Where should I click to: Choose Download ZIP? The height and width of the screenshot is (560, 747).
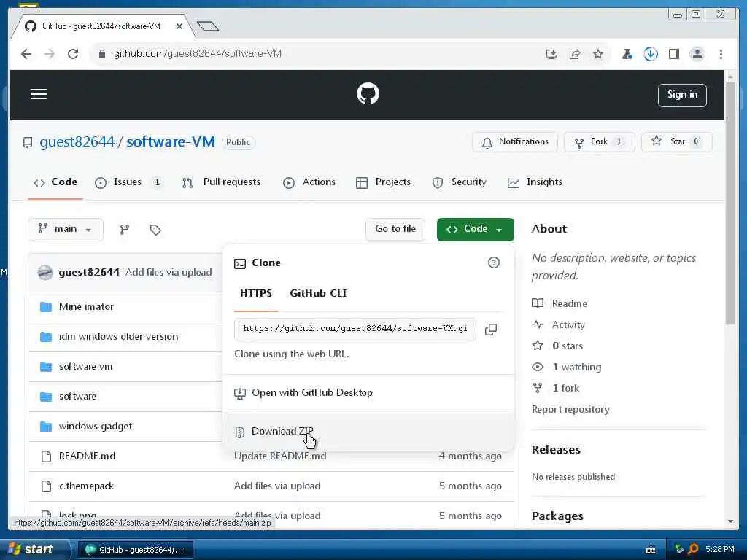tap(368, 432)
